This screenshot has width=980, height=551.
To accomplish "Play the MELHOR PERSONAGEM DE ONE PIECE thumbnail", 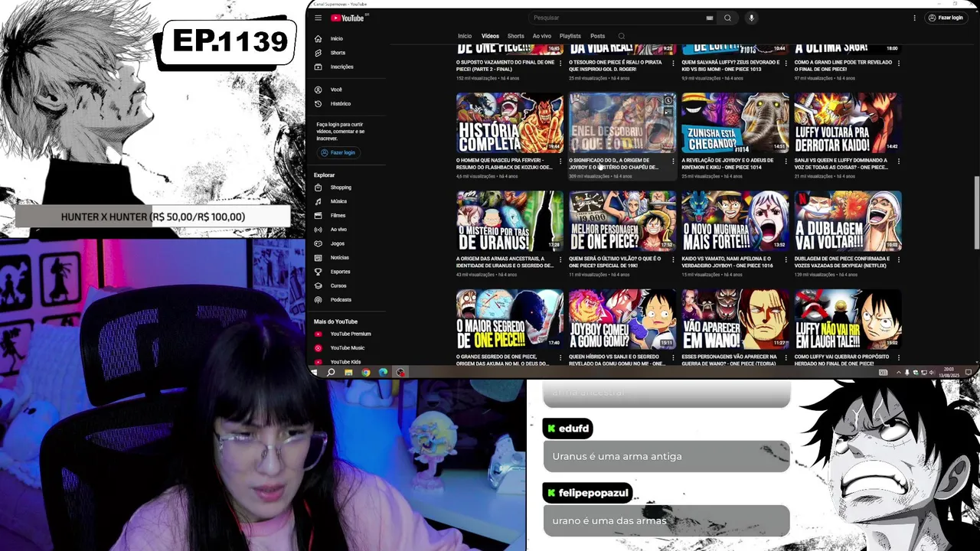I will coord(622,221).
